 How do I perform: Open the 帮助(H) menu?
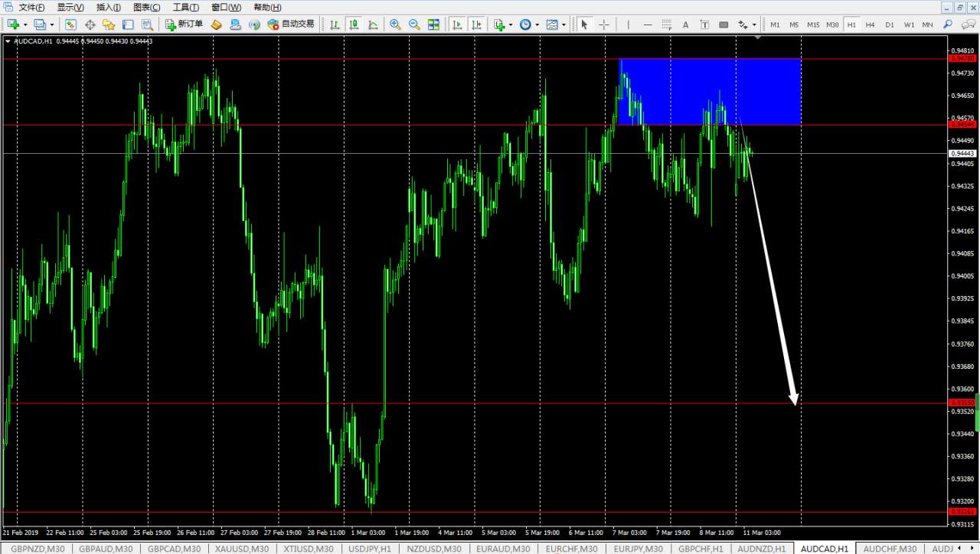[x=267, y=7]
